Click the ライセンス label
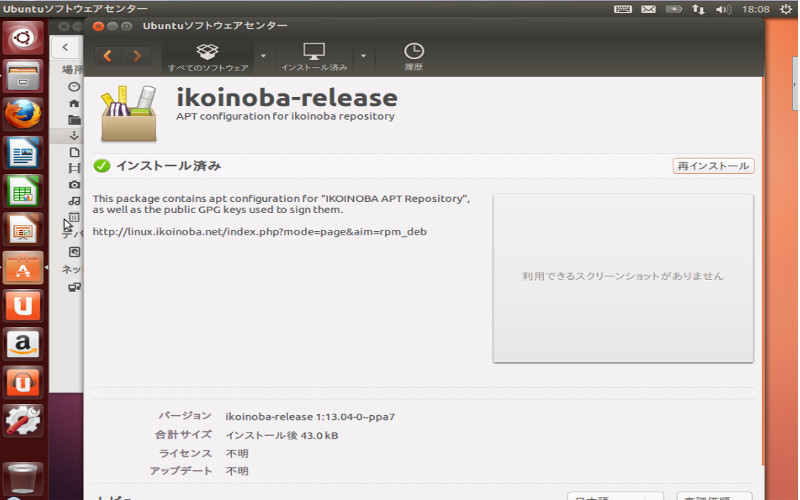Image resolution: width=800 pixels, height=500 pixels. tap(185, 453)
